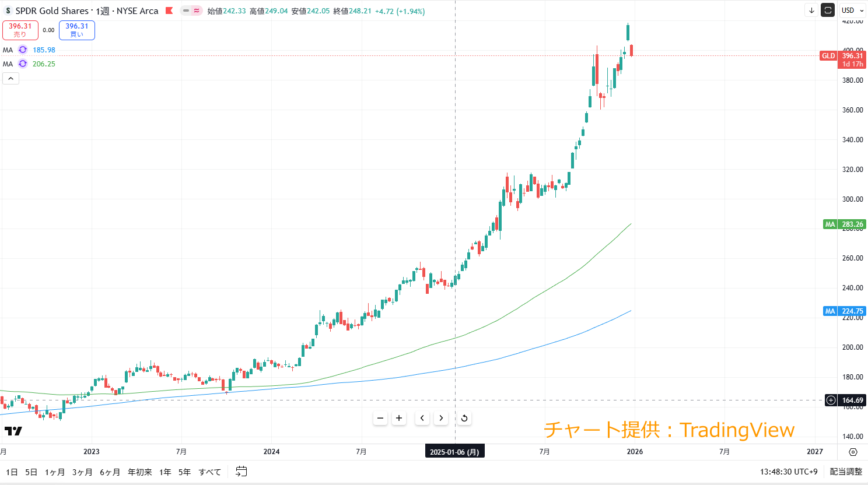Click the 売り sell button at 396.31

(20, 30)
